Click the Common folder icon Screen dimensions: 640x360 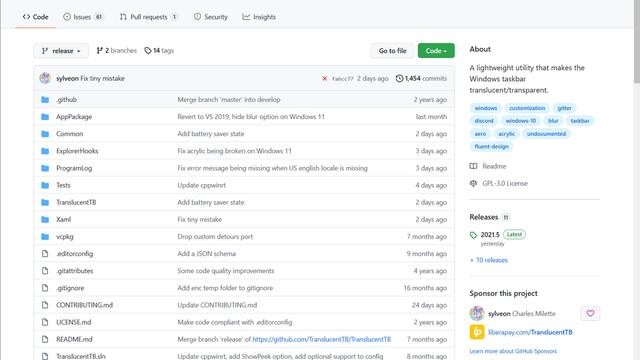(x=45, y=134)
